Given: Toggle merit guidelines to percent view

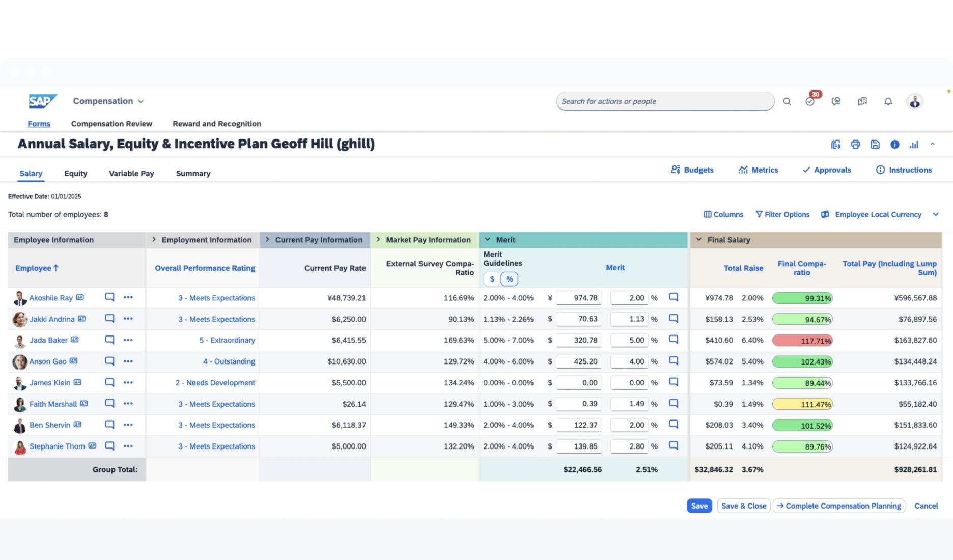Looking at the screenshot, I should [x=510, y=279].
